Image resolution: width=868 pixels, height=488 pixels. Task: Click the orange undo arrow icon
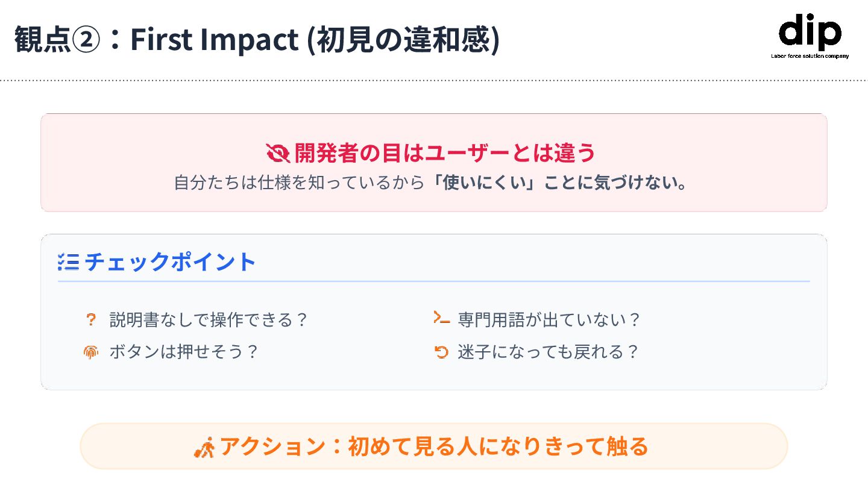(x=442, y=352)
